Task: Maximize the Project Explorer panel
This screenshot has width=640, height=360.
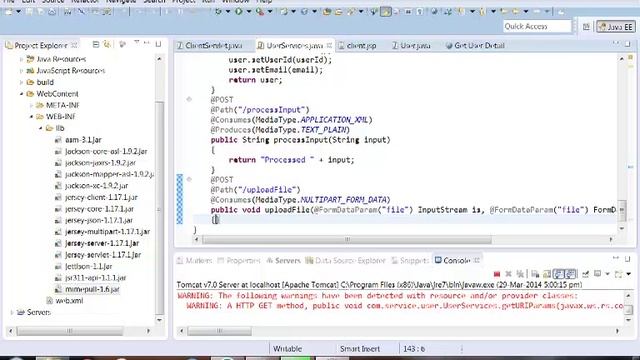Action: [x=158, y=44]
